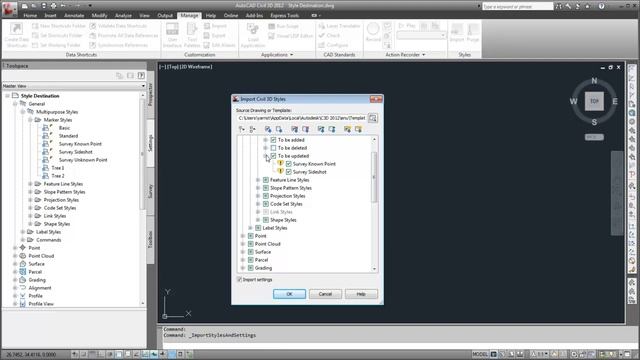Click the last yellow toolbar icon in Import dialog
This screenshot has height=360, width=640.
click(x=358, y=129)
